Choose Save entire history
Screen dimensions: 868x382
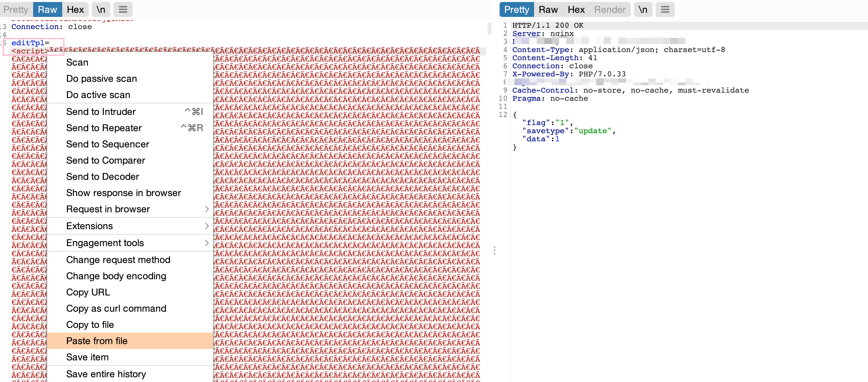[130, 374]
